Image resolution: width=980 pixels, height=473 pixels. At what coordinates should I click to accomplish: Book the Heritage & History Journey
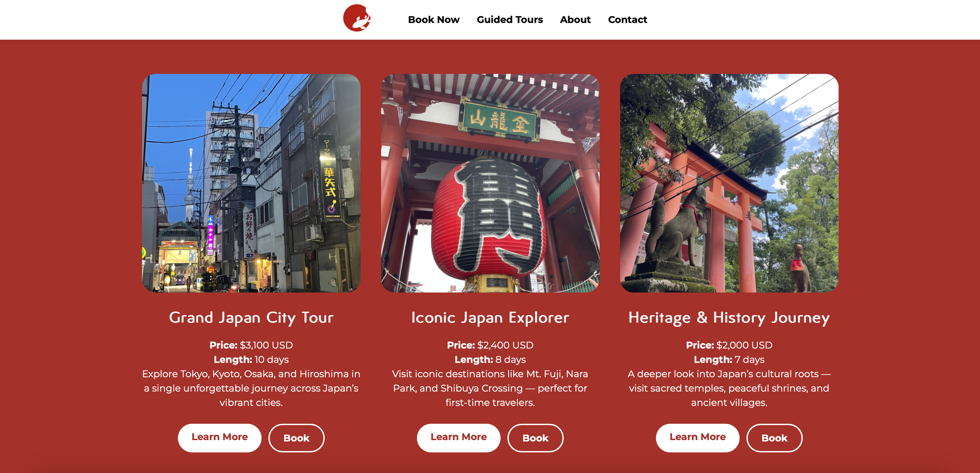click(x=775, y=438)
